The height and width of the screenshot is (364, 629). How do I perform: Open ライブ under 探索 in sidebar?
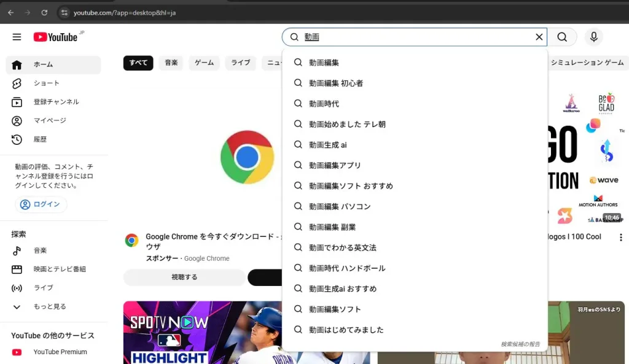pos(53,288)
